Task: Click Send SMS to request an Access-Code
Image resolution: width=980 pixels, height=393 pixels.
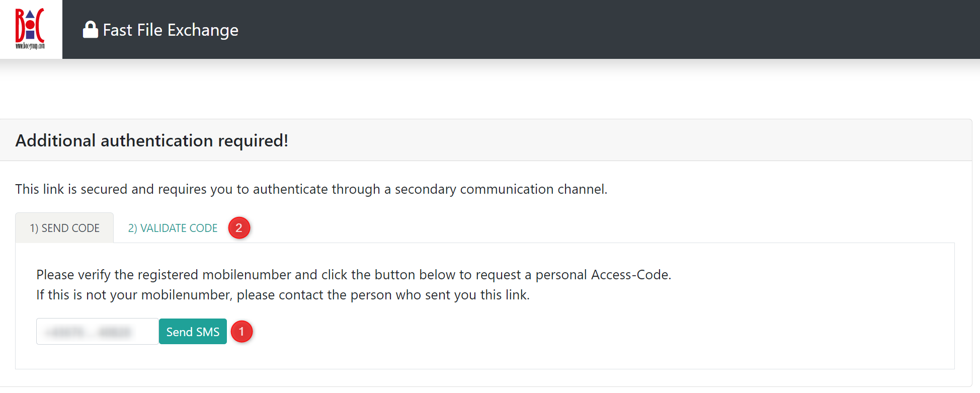Action: pos(193,331)
